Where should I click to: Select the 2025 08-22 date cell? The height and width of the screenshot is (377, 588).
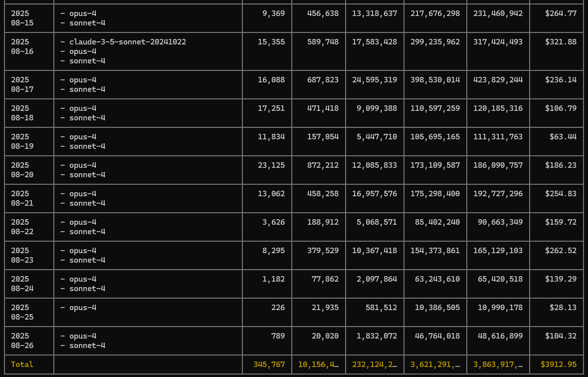pyautogui.click(x=20, y=227)
